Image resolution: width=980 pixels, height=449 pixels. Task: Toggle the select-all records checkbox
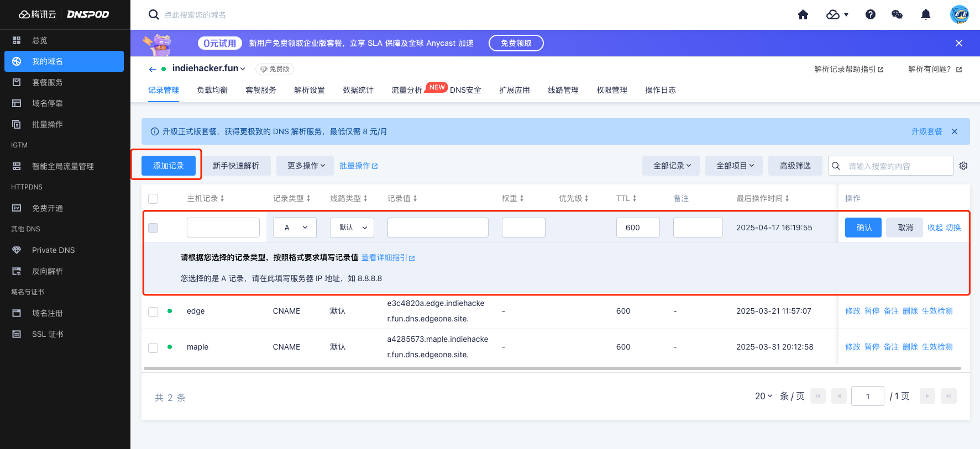(153, 199)
